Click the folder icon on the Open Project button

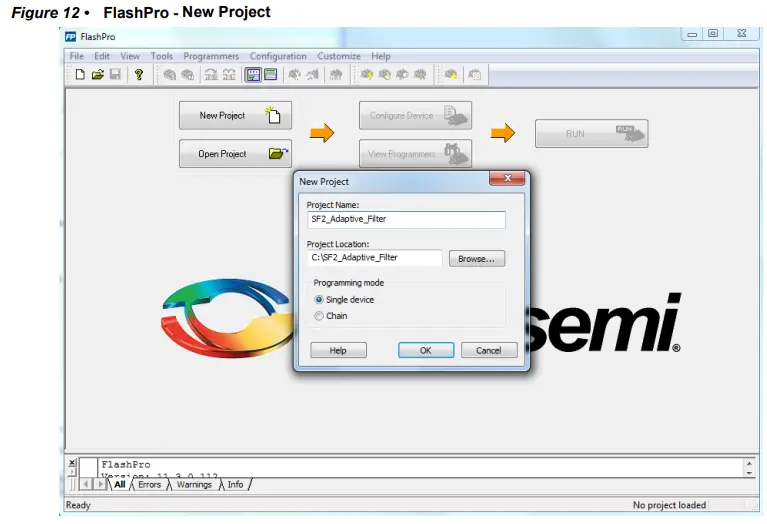click(x=279, y=153)
